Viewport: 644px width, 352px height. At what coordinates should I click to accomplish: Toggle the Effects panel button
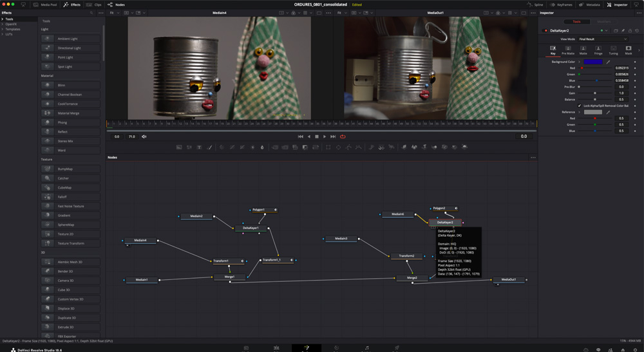coord(72,5)
